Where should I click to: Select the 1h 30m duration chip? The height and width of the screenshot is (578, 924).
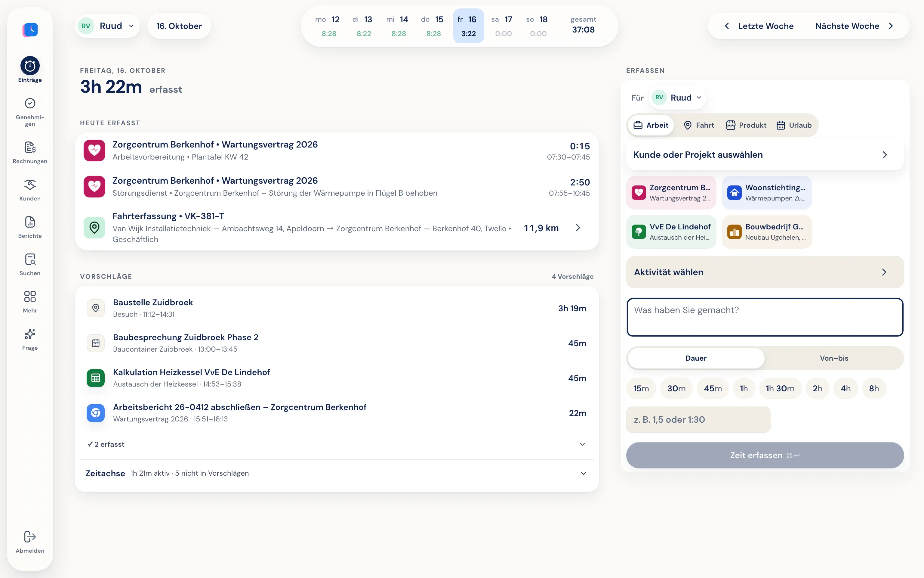click(780, 388)
